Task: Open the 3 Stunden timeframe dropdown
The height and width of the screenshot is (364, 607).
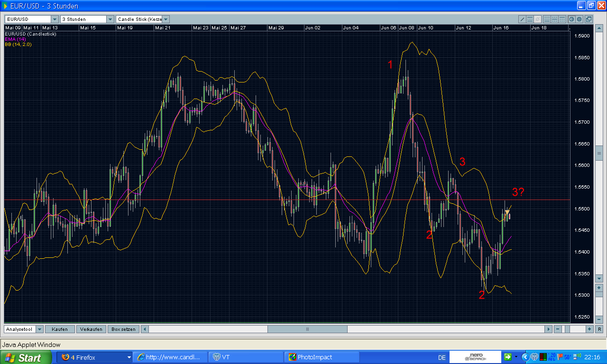Action: tap(110, 19)
